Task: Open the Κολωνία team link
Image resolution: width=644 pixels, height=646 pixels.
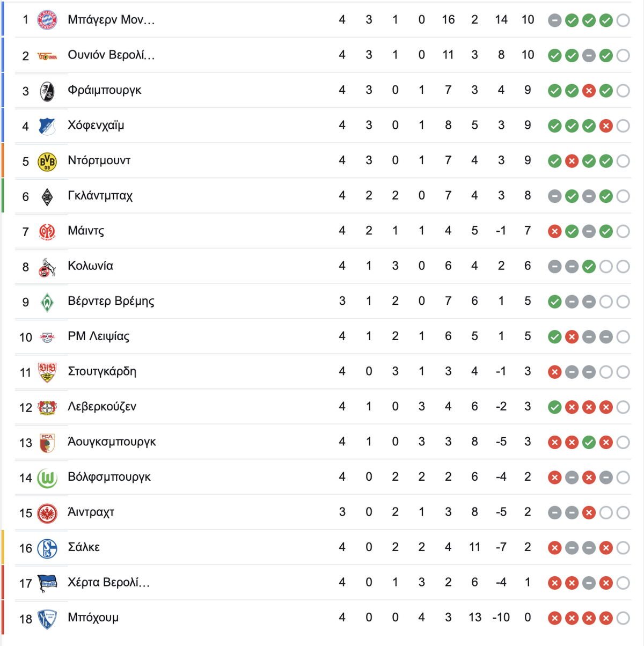Action: (90, 266)
